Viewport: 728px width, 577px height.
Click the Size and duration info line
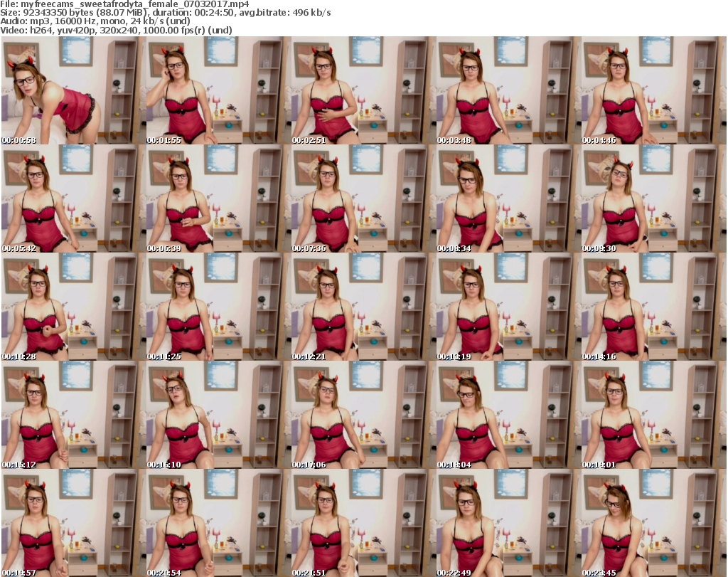point(165,13)
